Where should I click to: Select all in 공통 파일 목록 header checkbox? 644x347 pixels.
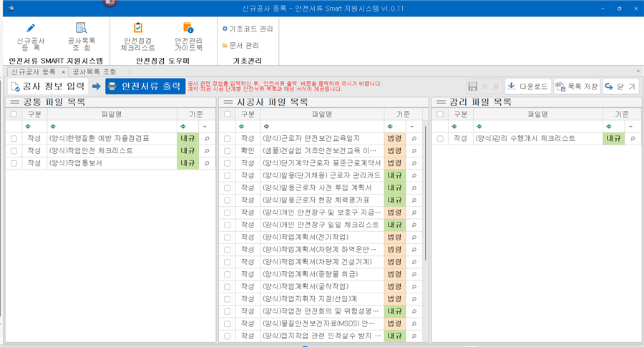[x=14, y=114]
